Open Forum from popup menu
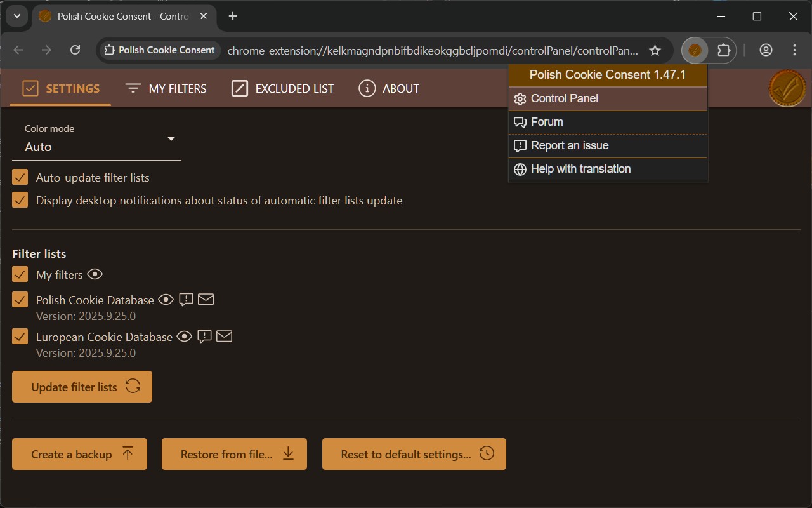This screenshot has height=508, width=812. point(608,122)
